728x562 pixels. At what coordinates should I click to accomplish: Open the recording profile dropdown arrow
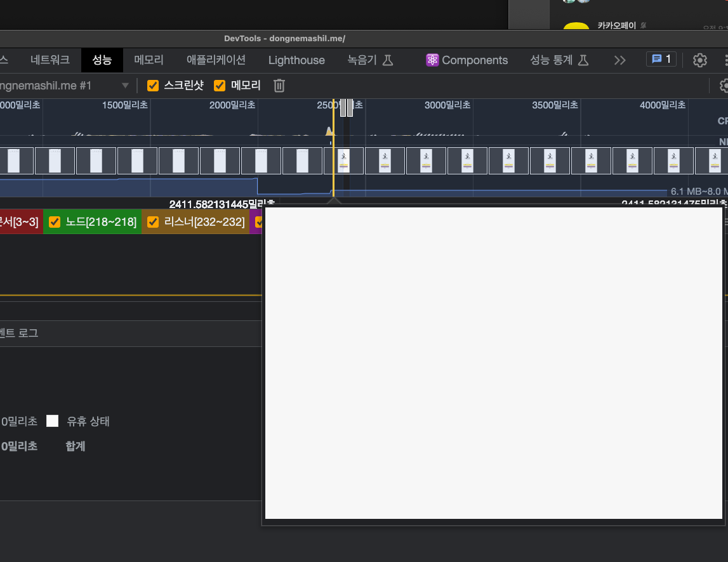(125, 86)
